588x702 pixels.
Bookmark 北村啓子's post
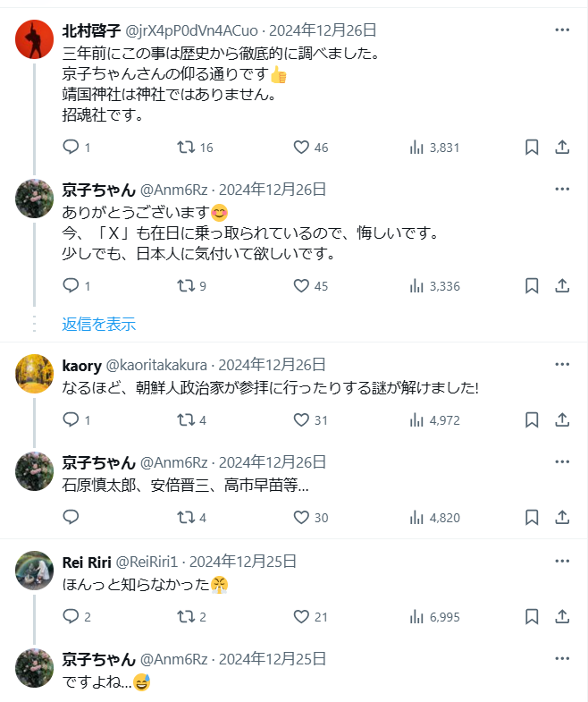click(x=532, y=148)
